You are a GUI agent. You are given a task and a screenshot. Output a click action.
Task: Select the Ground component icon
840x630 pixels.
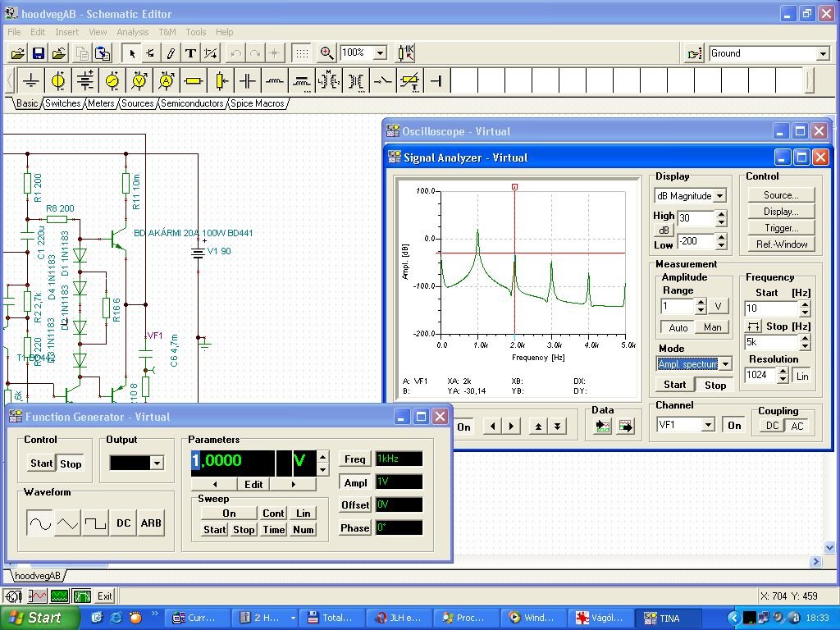point(31,80)
